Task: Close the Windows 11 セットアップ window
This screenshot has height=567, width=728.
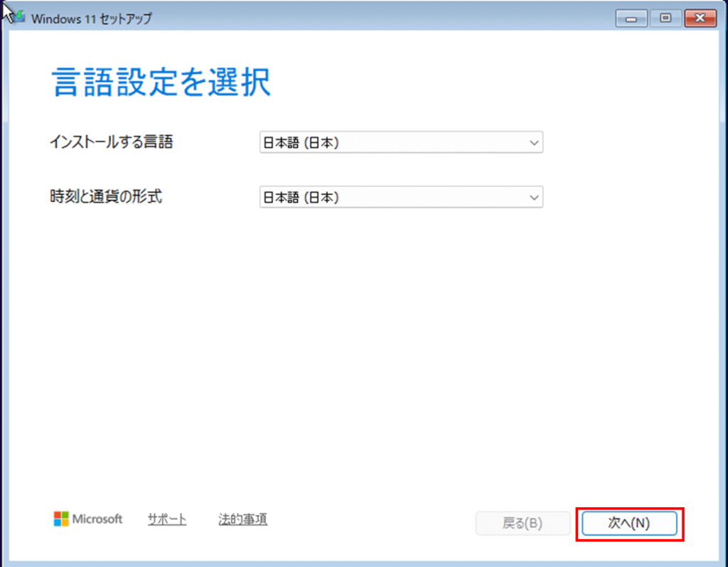Action: [x=699, y=18]
